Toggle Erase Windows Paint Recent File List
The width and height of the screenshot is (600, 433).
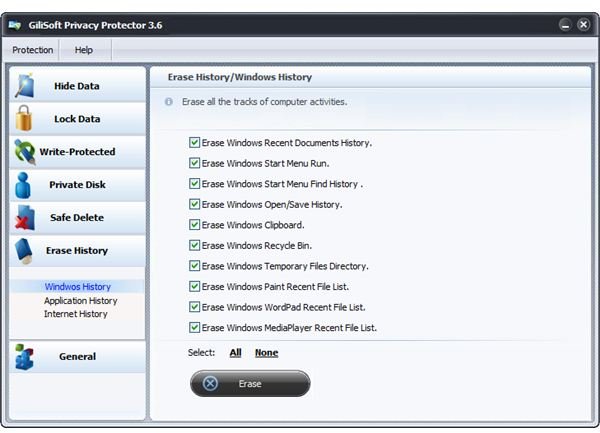tap(194, 286)
